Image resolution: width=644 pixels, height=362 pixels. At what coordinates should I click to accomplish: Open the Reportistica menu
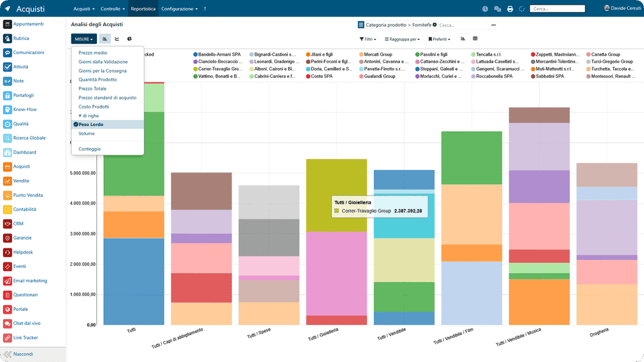tap(143, 9)
